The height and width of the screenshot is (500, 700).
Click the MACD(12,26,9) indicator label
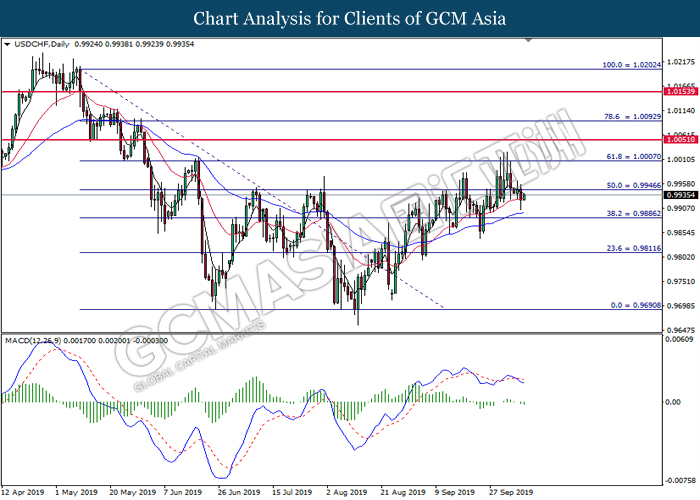point(33,341)
